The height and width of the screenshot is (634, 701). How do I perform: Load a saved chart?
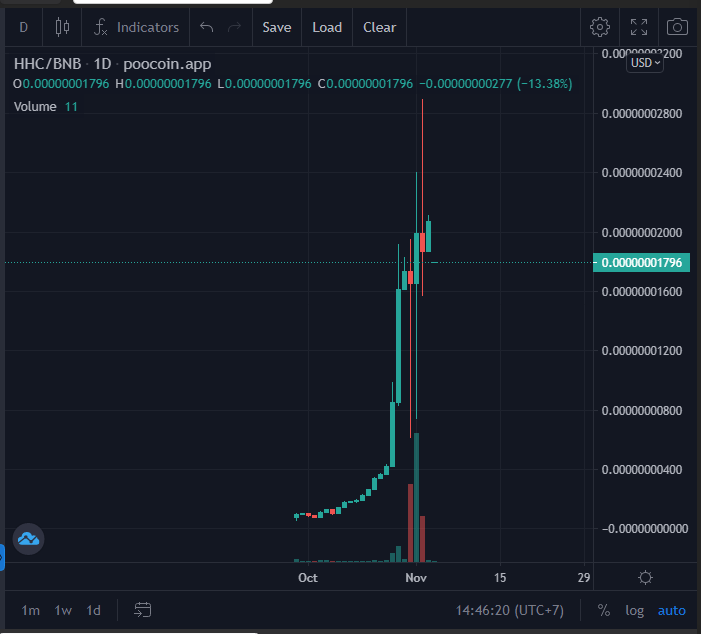[x=327, y=27]
